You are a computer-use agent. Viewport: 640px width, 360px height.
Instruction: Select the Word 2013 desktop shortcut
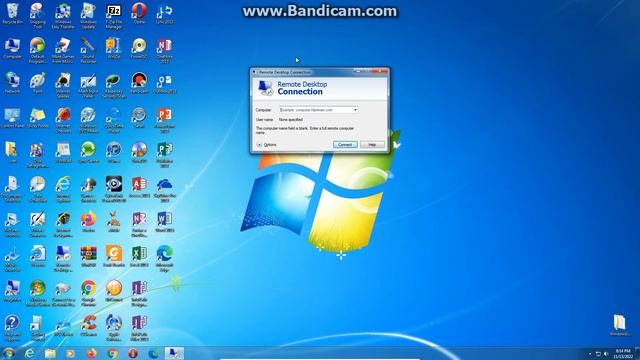tap(164, 222)
